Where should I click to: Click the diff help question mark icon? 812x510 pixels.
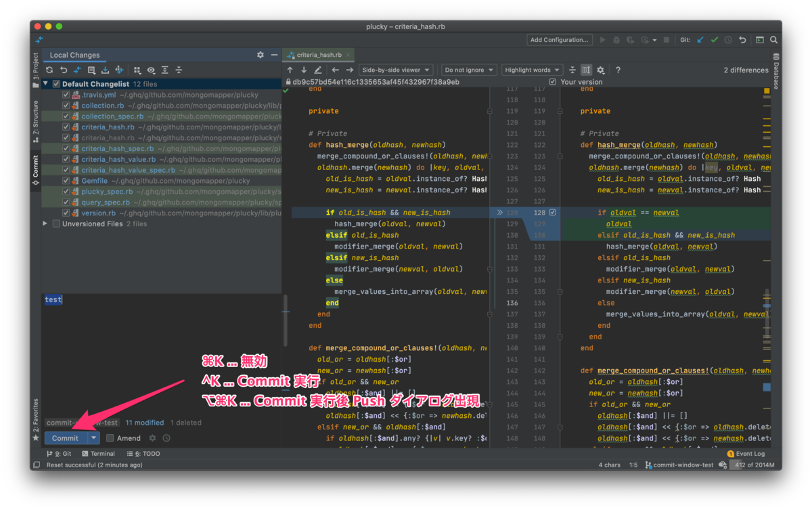pyautogui.click(x=618, y=70)
